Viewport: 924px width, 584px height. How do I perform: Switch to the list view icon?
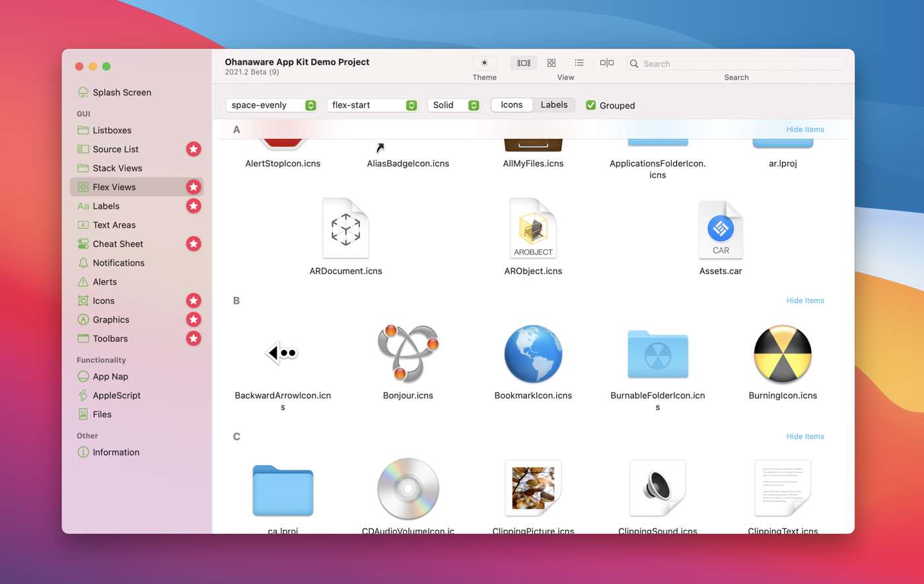point(579,63)
